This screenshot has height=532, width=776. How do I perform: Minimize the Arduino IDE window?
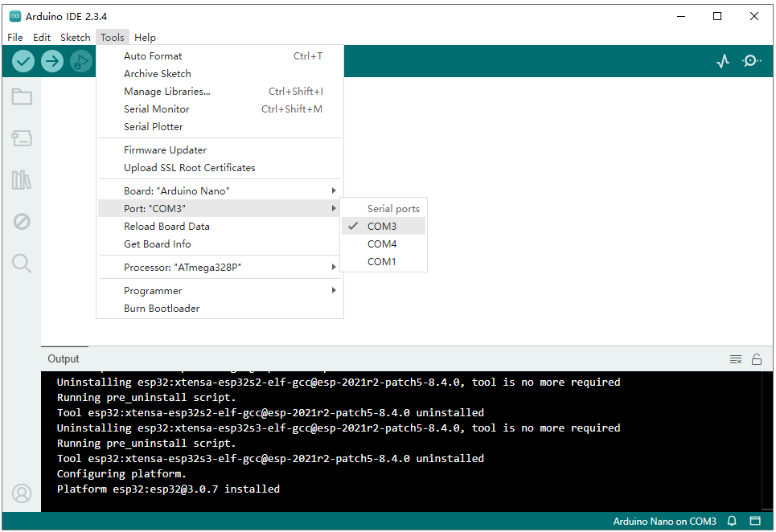click(681, 16)
